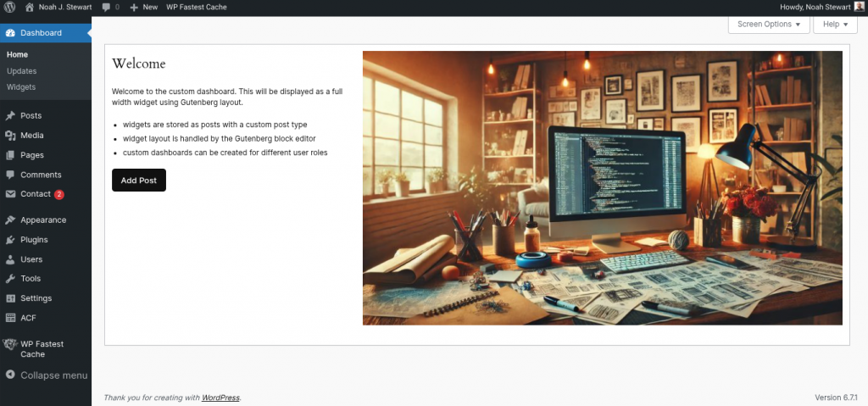The image size is (868, 406).
Task: Click the user avatar in top right
Action: coord(858,7)
